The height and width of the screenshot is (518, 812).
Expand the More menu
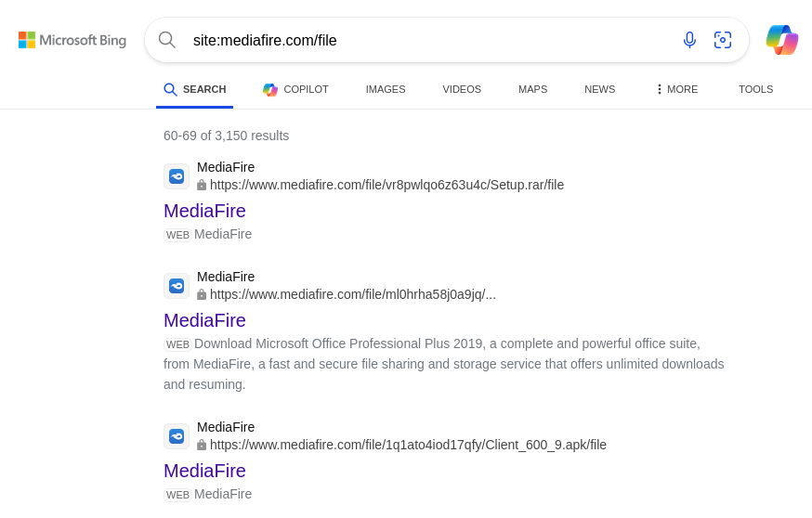click(677, 89)
